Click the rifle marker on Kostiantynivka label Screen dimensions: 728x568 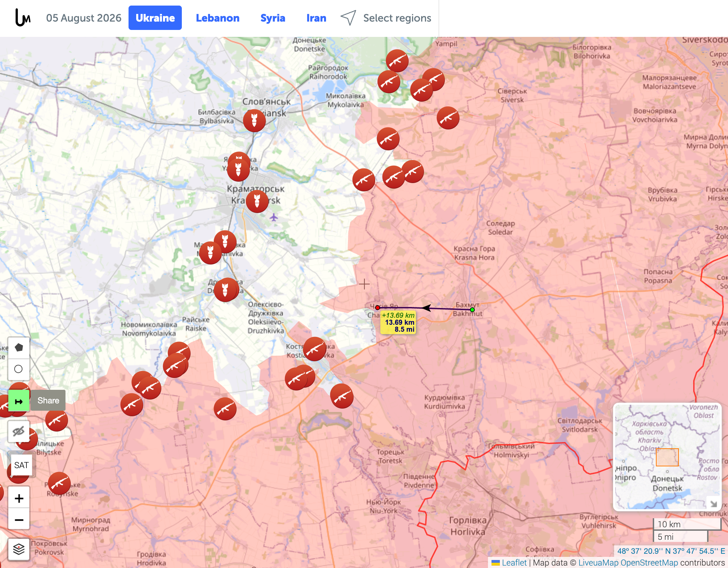coord(315,349)
